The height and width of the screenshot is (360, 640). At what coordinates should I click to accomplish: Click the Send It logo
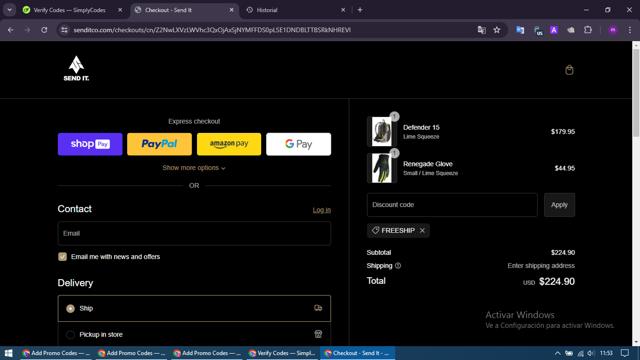[x=76, y=69]
